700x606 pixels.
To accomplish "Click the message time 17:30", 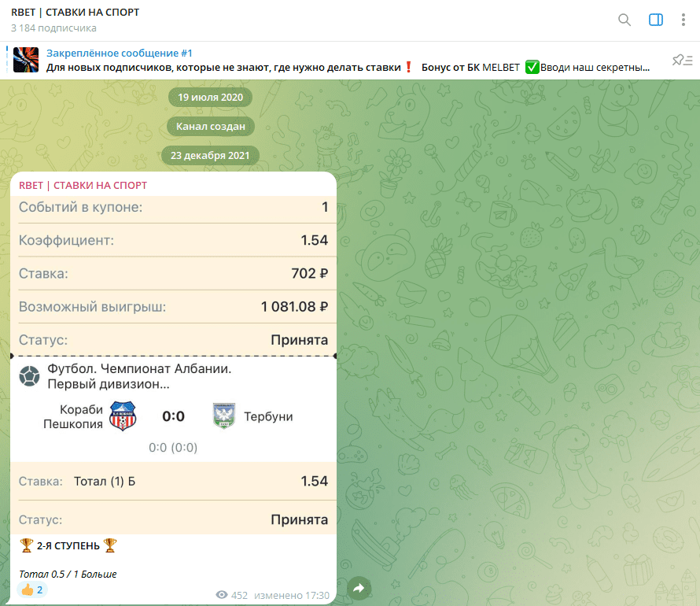I will [318, 596].
